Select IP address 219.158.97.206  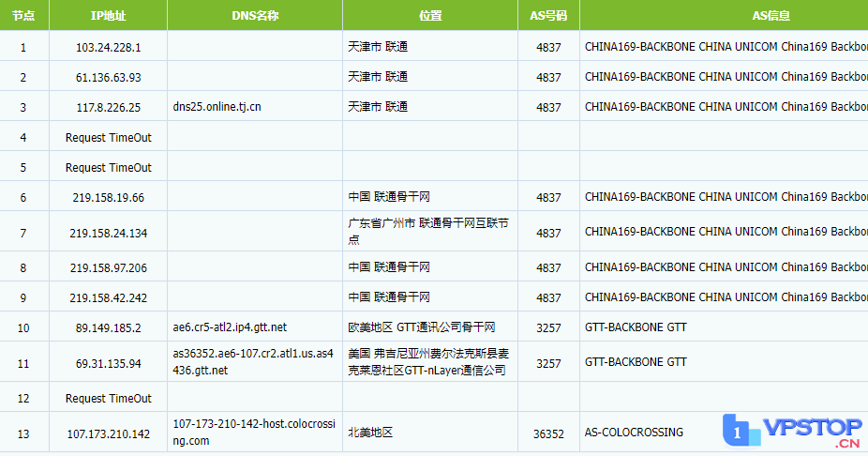coord(108,268)
